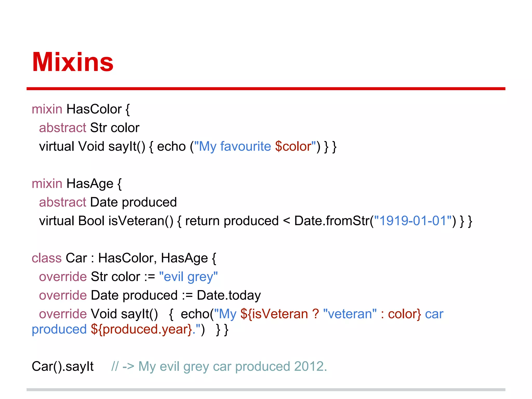Click the 'abstract Date produced' line
The height and width of the screenshot is (399, 532).
coord(108,202)
